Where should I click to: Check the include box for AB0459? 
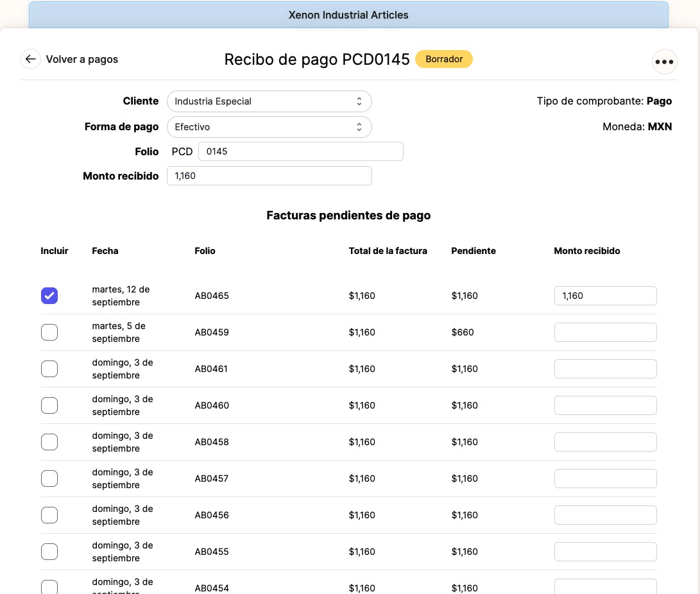(49, 332)
